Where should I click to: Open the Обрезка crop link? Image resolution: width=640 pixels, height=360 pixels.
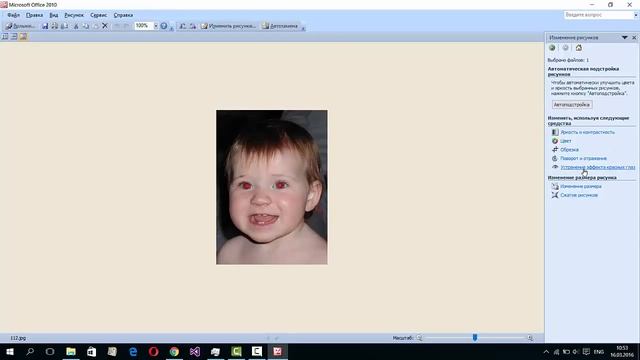pyautogui.click(x=569, y=150)
